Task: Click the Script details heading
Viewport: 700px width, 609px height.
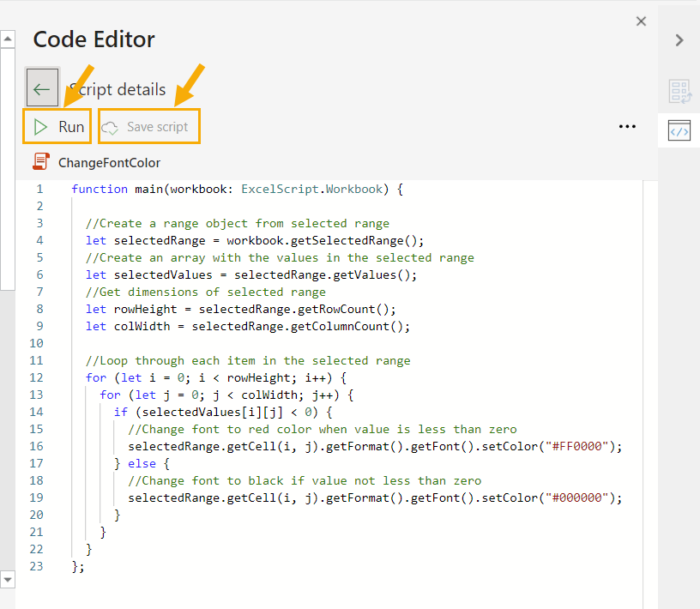Action: [x=118, y=89]
